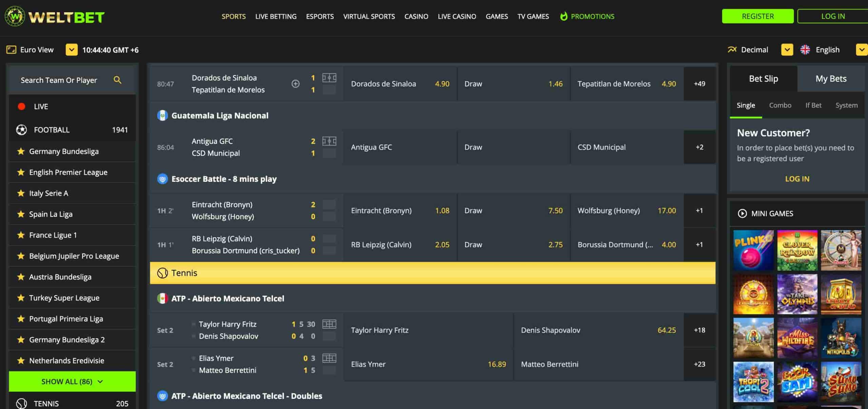Expand +1 markets for Eintracht (Bronyn) match
868x409 pixels.
point(699,211)
